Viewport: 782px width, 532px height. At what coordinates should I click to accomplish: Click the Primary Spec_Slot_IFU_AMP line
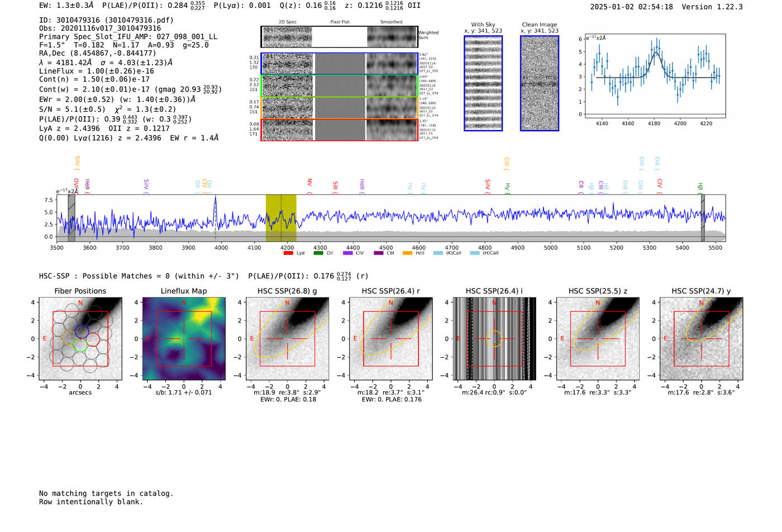pos(128,37)
